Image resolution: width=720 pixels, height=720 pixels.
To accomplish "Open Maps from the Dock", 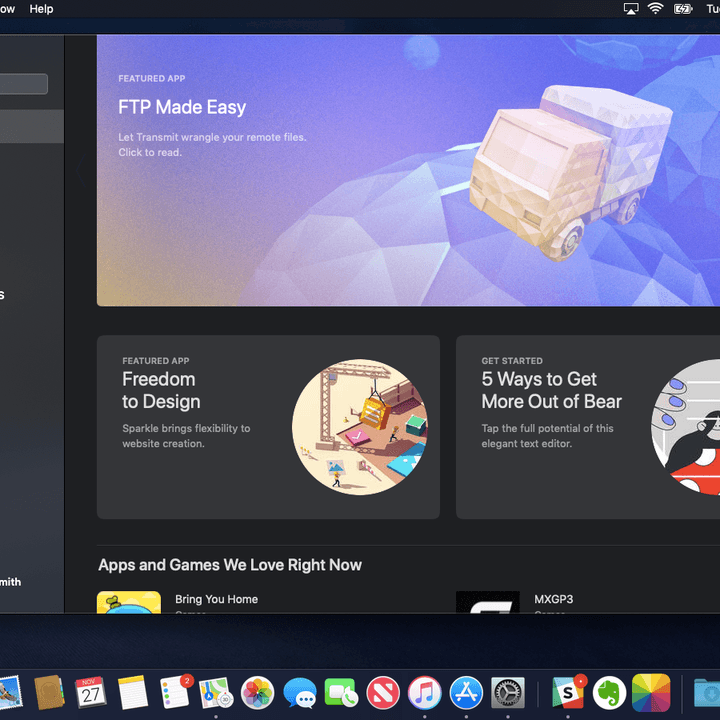I will click(x=216, y=692).
